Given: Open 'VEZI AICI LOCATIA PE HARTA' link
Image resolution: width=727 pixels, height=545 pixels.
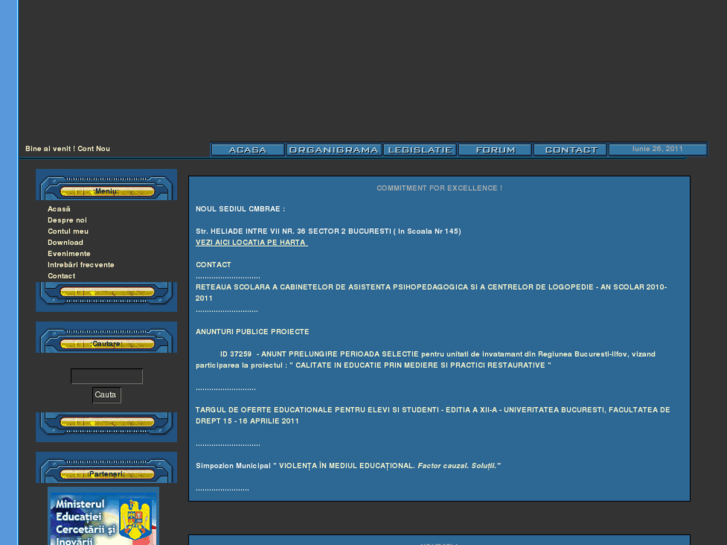Looking at the screenshot, I should [x=251, y=243].
